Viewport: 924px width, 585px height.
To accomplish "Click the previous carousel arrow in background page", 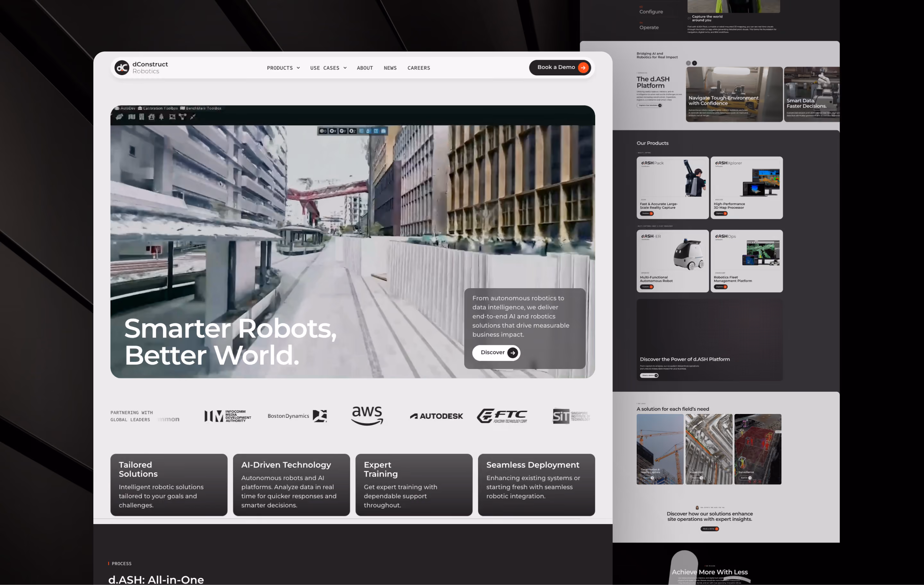I will (689, 63).
